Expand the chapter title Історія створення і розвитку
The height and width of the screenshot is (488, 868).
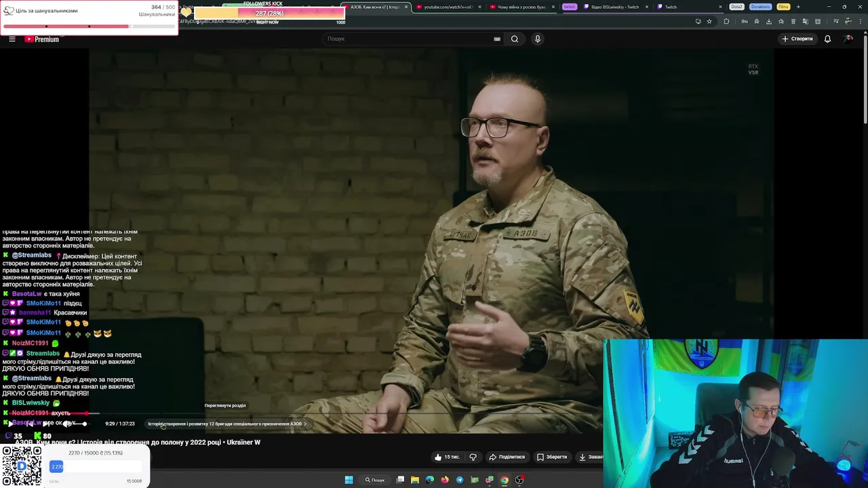coord(227,424)
